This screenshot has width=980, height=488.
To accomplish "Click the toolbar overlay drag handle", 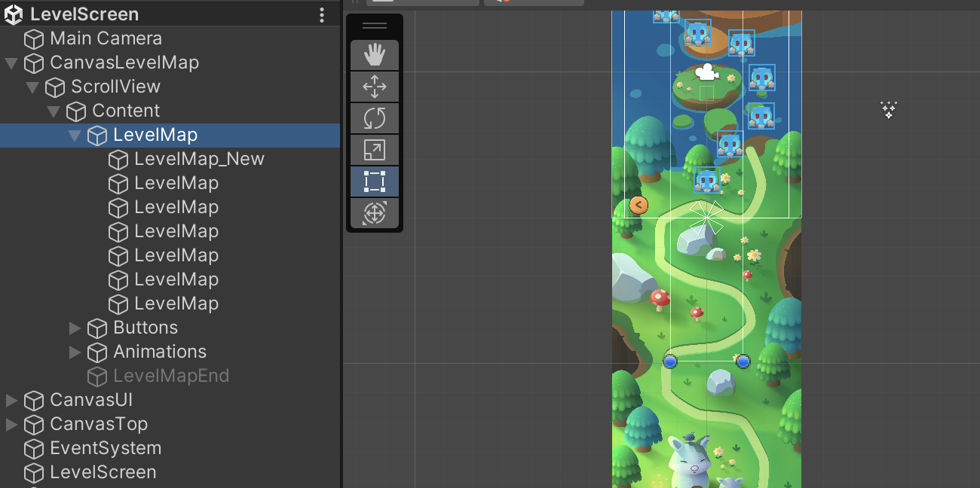I will 375,26.
